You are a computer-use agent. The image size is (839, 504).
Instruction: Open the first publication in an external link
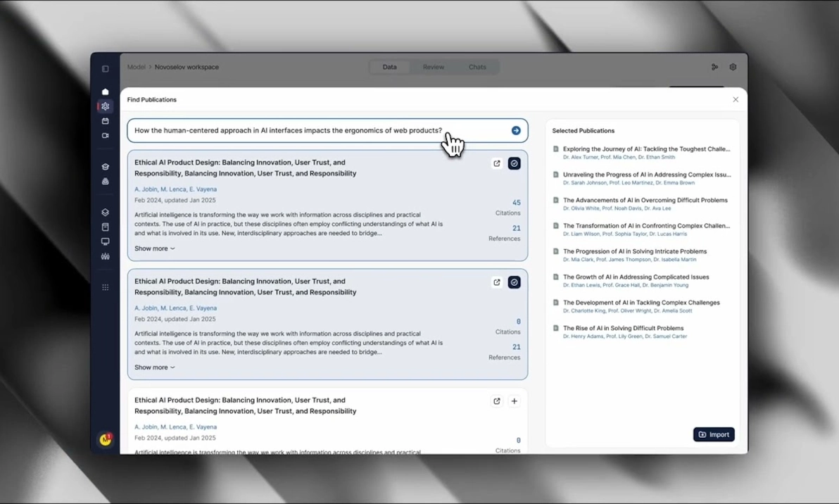497,163
